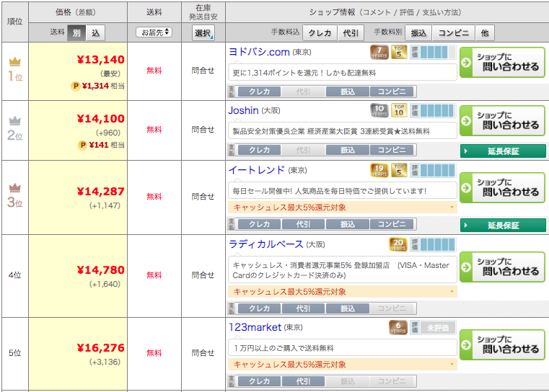Click the comment 更に1,314ポイントを還元
This screenshot has width=549, height=392.
[x=304, y=73]
